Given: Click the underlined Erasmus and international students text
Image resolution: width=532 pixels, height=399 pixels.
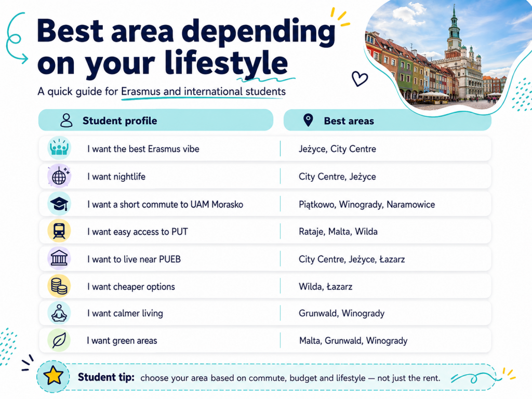Looking at the screenshot, I should [x=203, y=91].
